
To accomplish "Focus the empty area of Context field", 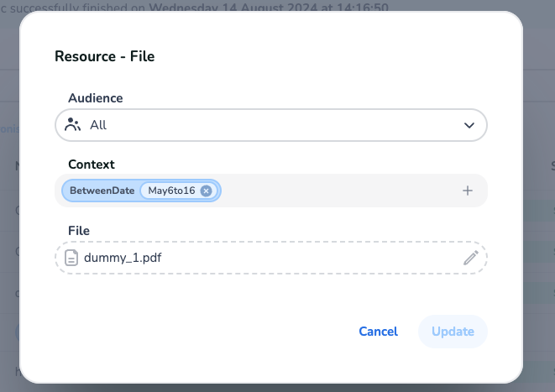I will 336,191.
